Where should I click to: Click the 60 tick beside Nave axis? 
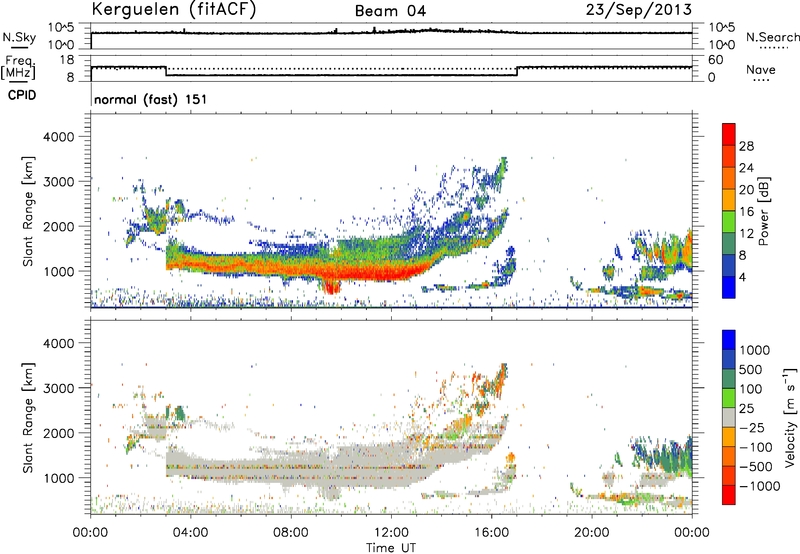(x=715, y=60)
